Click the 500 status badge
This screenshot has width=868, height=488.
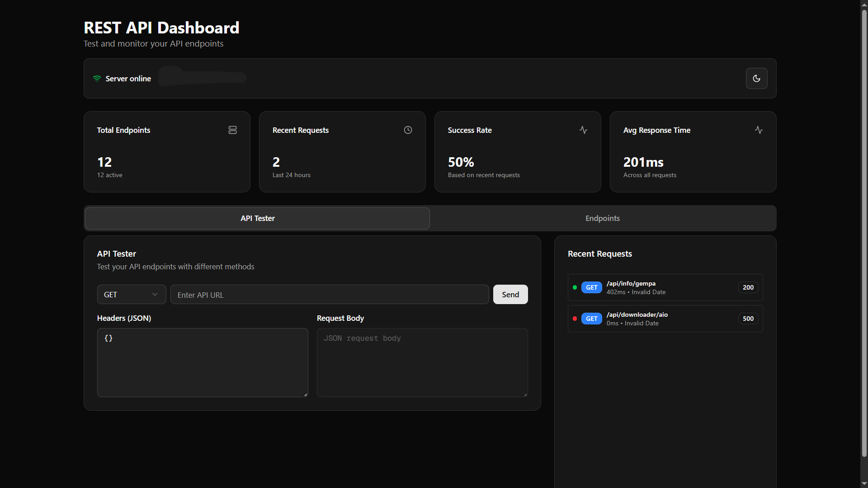tap(748, 319)
